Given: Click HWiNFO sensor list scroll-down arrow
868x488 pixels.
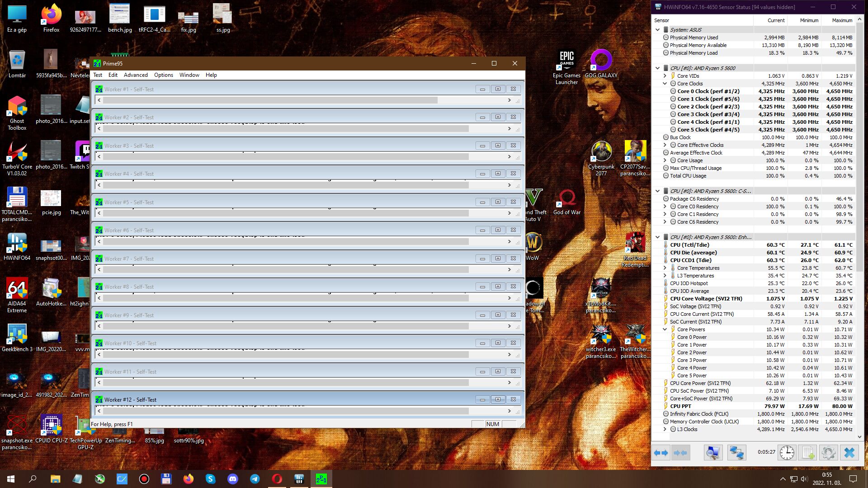Looking at the screenshot, I should [x=859, y=437].
